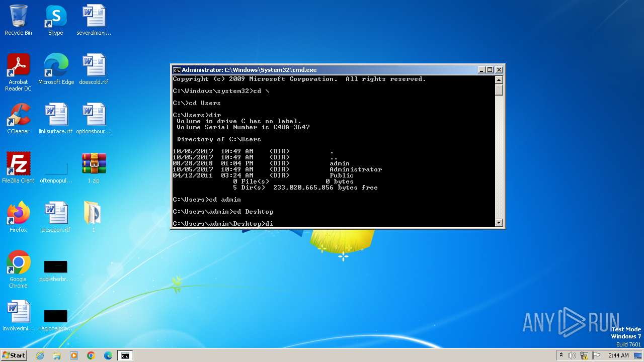
Task: Open the CCleaner shortcut
Action: pos(18,119)
